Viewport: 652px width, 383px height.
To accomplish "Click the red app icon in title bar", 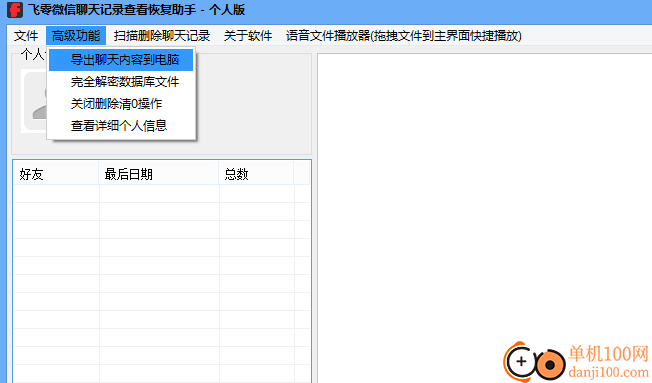I will coord(15,10).
